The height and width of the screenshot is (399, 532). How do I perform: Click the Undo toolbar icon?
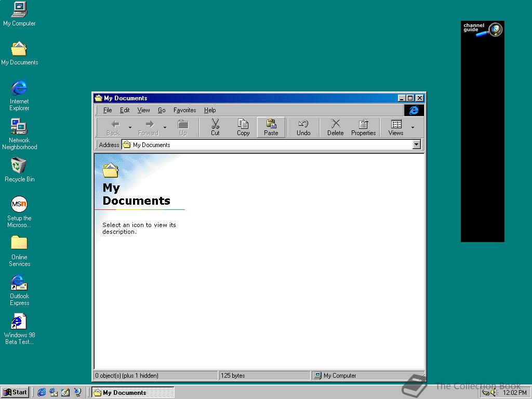[303, 126]
